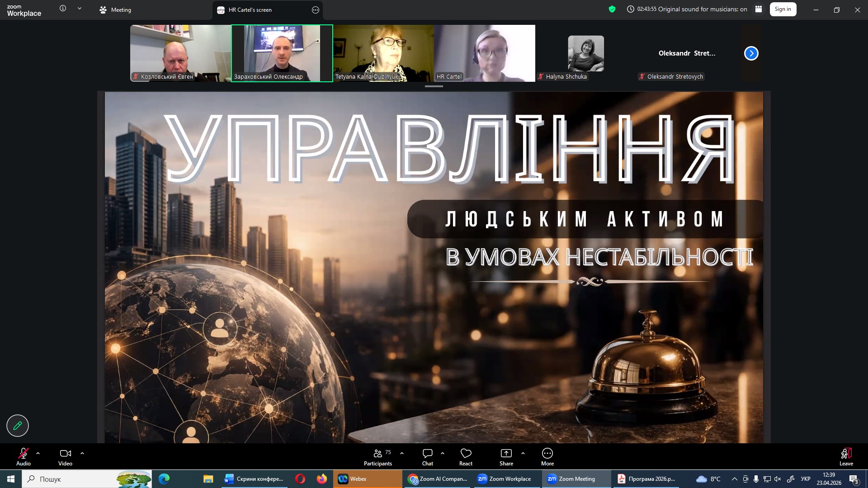Toggle system volume mute in tray
This screenshot has width=868, height=488.
[778, 479]
